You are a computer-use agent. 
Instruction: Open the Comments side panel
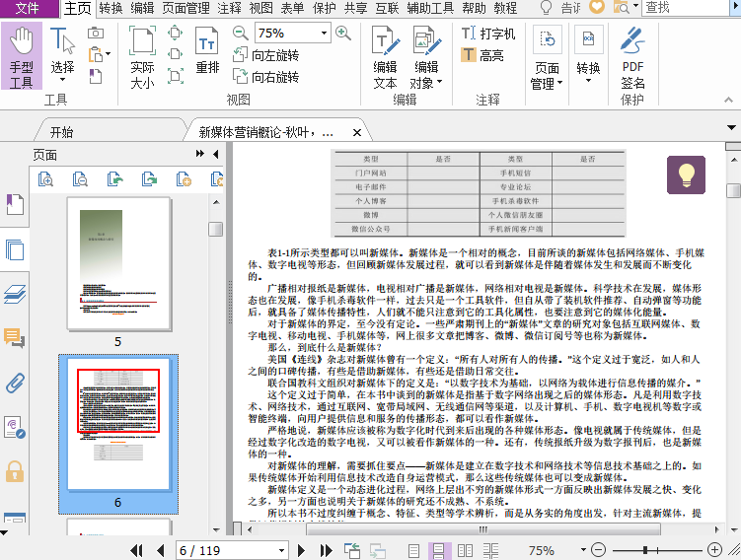tap(15, 338)
